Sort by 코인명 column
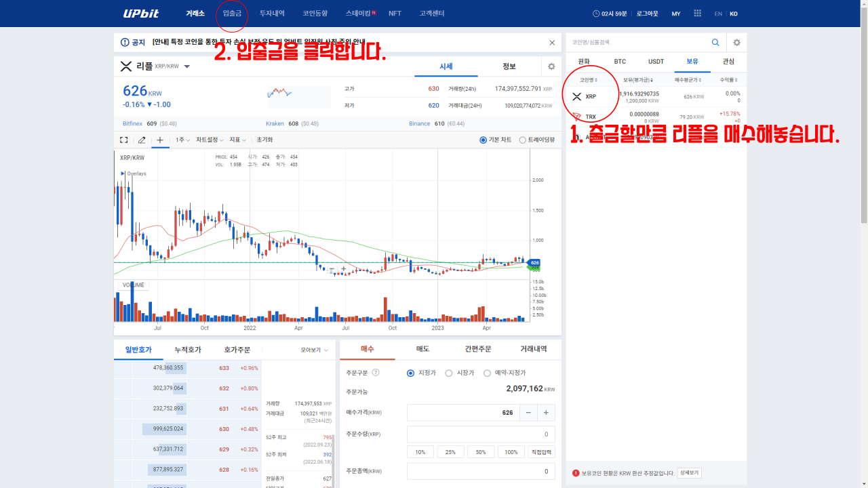The image size is (868, 488). coord(589,80)
